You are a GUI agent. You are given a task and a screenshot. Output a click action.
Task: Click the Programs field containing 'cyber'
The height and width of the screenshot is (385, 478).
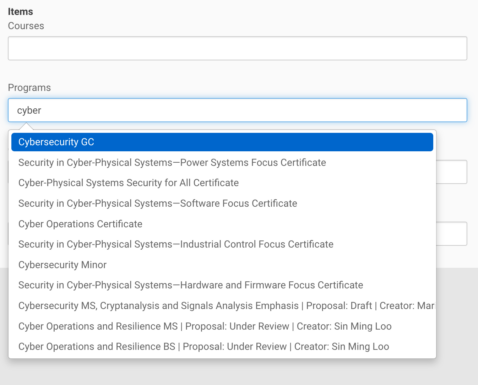237,110
